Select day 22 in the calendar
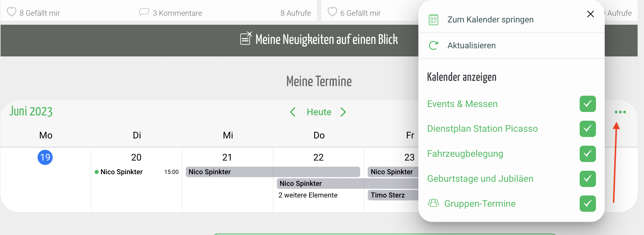 [x=319, y=157]
